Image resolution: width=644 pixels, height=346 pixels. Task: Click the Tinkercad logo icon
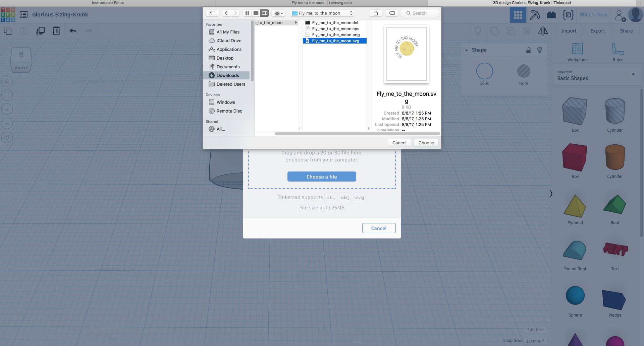[x=8, y=15]
